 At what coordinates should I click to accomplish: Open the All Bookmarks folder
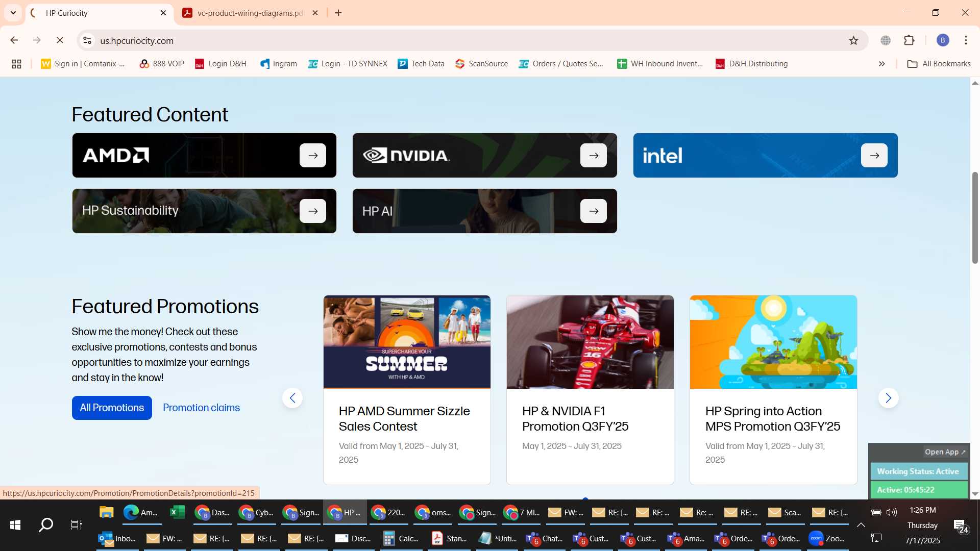[939, 64]
